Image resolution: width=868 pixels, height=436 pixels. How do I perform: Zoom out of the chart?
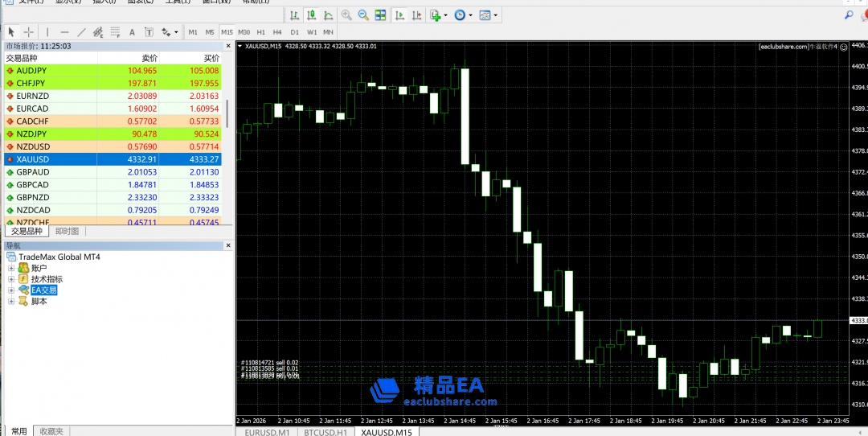point(363,14)
